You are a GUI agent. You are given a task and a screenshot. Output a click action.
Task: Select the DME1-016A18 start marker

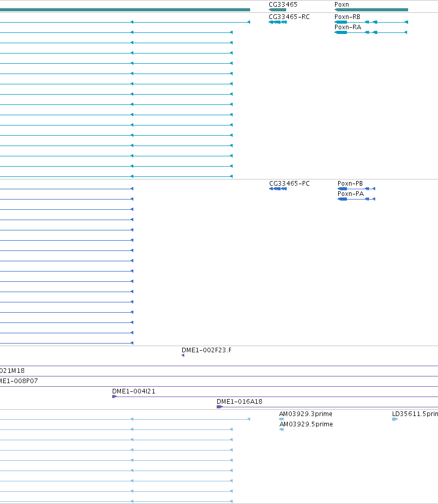[x=220, y=407]
